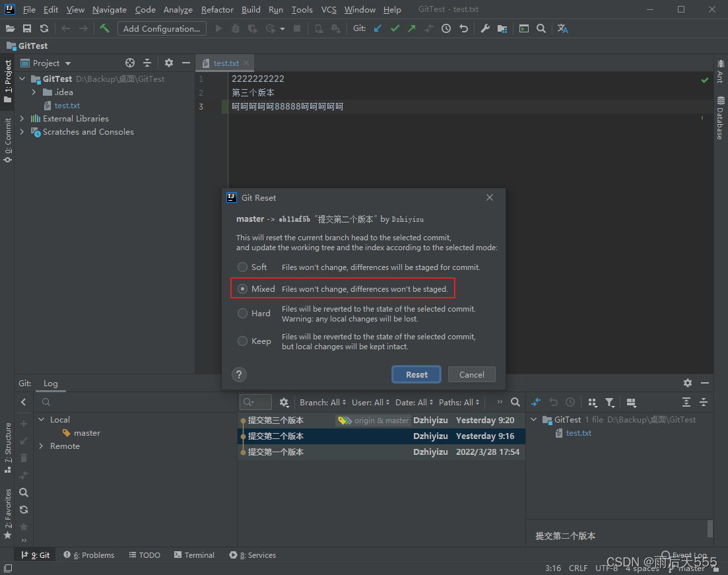Viewport: 728px width, 575px height.
Task: Open Project panel gear options
Action: click(169, 63)
